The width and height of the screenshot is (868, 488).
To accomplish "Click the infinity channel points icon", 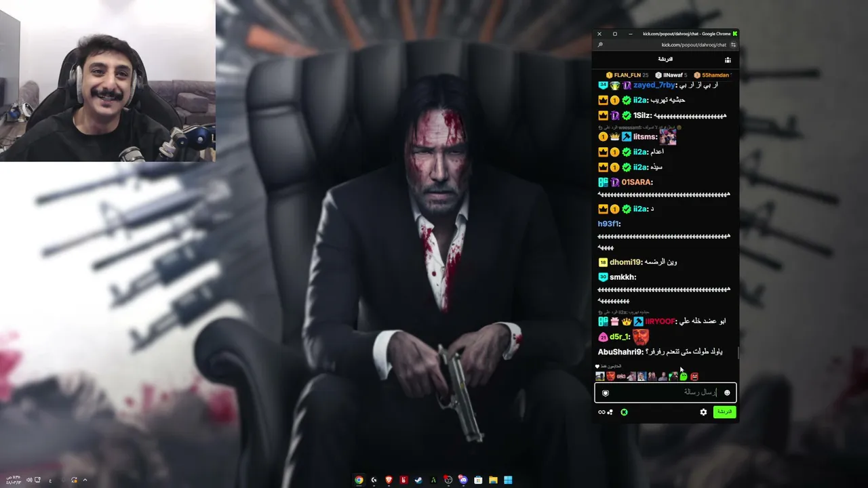I will [601, 412].
